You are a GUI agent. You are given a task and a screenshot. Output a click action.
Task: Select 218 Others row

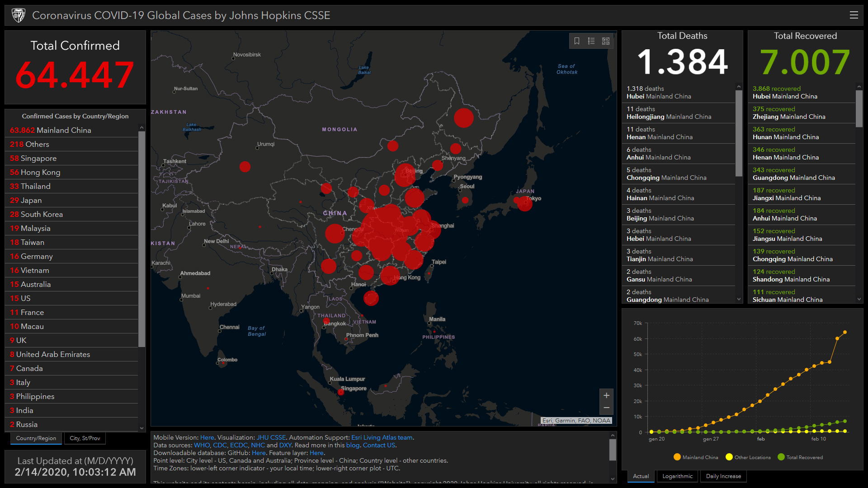click(x=71, y=144)
